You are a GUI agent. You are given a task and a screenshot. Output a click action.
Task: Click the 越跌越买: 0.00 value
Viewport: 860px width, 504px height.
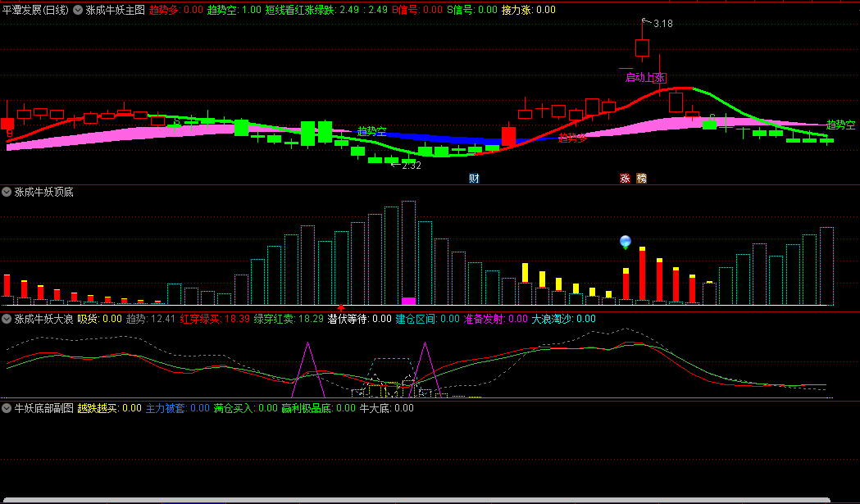click(x=109, y=408)
